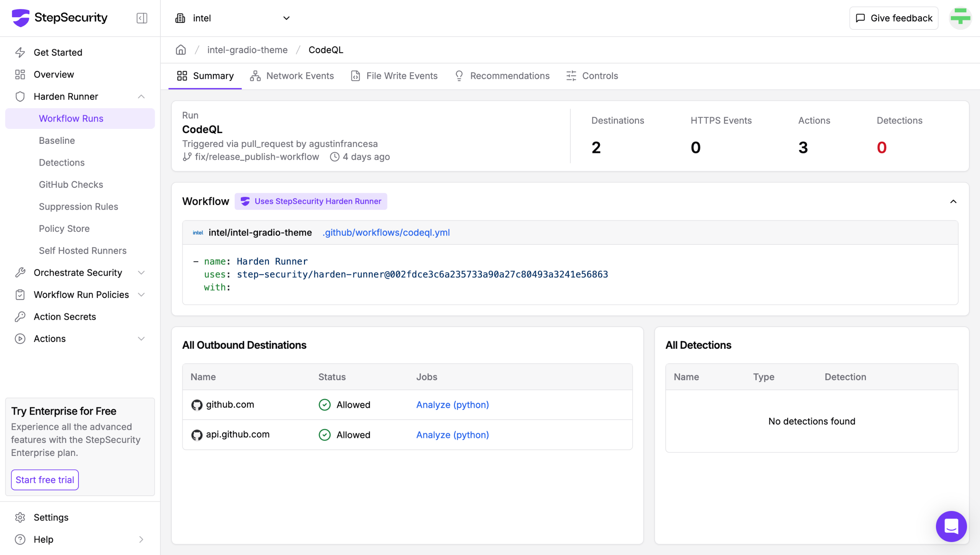Open the chat support bubble
The height and width of the screenshot is (555, 980).
pos(951,526)
